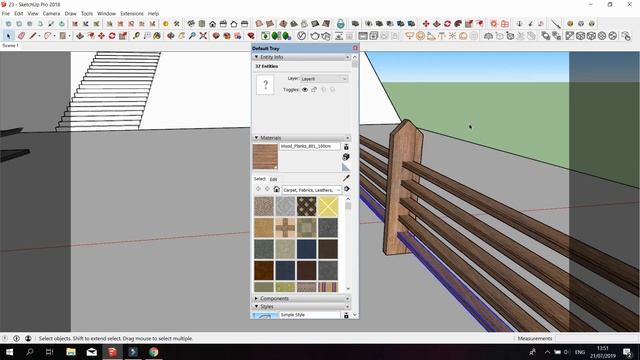Viewport: 640px width, 360px height.
Task: Pick the tan cross-tile material swatch
Action: click(285, 228)
